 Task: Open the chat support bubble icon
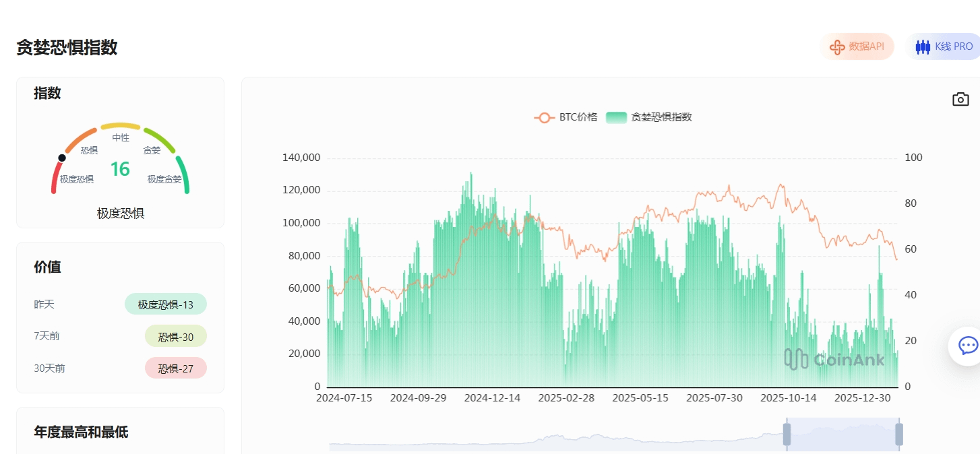click(967, 346)
